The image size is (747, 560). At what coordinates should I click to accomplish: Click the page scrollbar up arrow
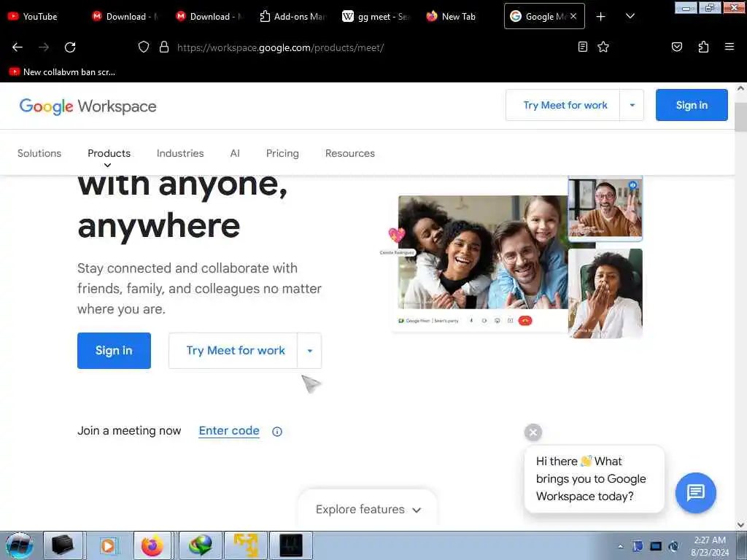[741, 88]
